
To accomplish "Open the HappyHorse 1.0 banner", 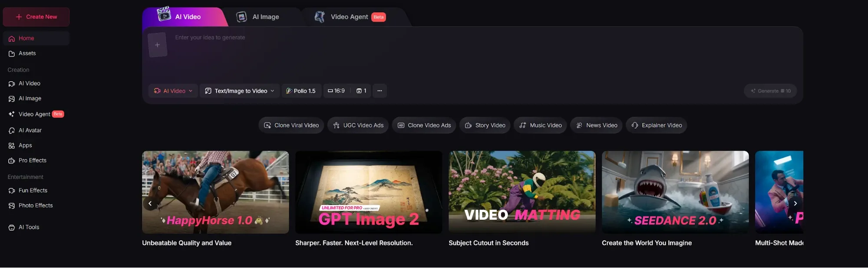I will point(215,192).
